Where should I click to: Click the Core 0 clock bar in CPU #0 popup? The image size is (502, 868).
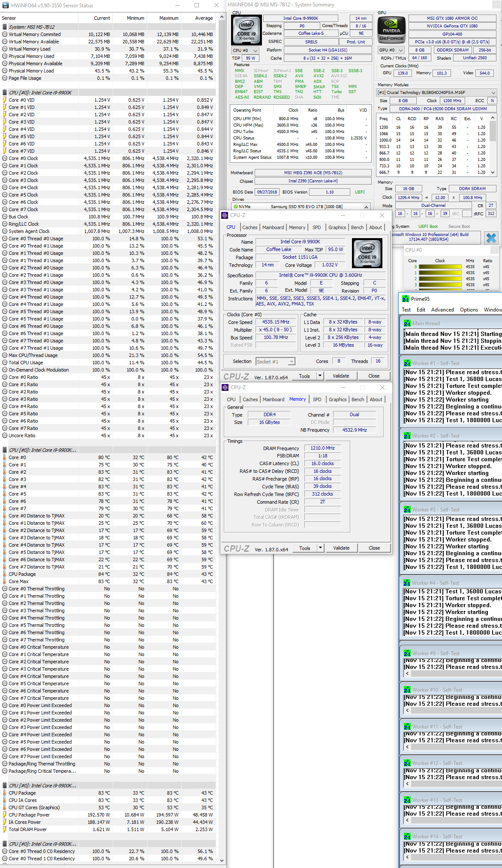(440, 267)
